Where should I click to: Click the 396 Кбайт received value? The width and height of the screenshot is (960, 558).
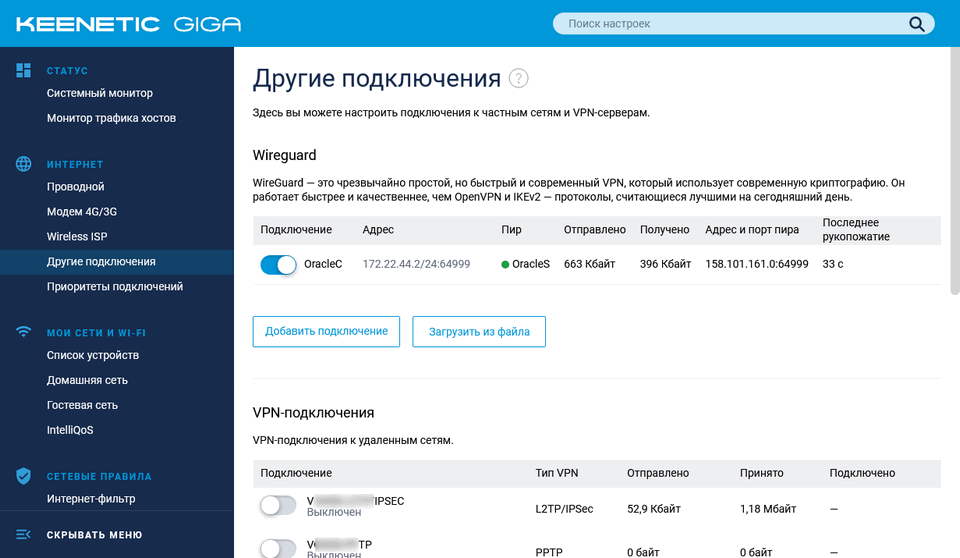click(x=666, y=264)
